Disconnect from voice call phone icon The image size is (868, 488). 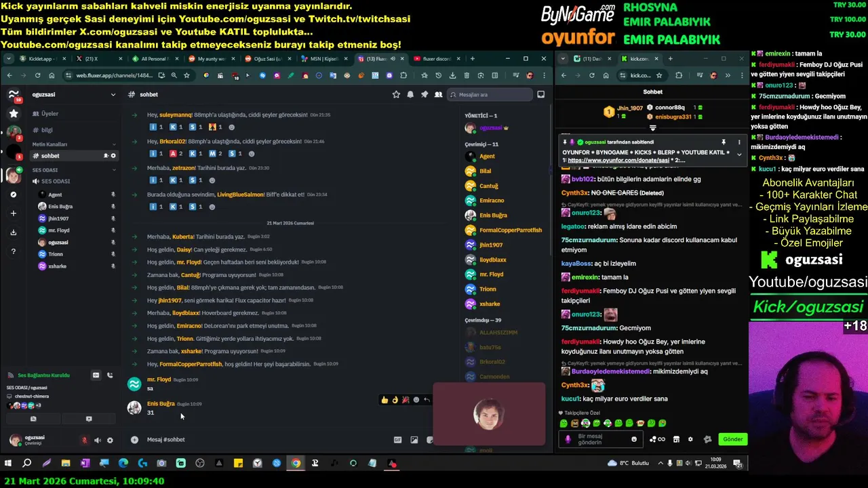pos(110,375)
